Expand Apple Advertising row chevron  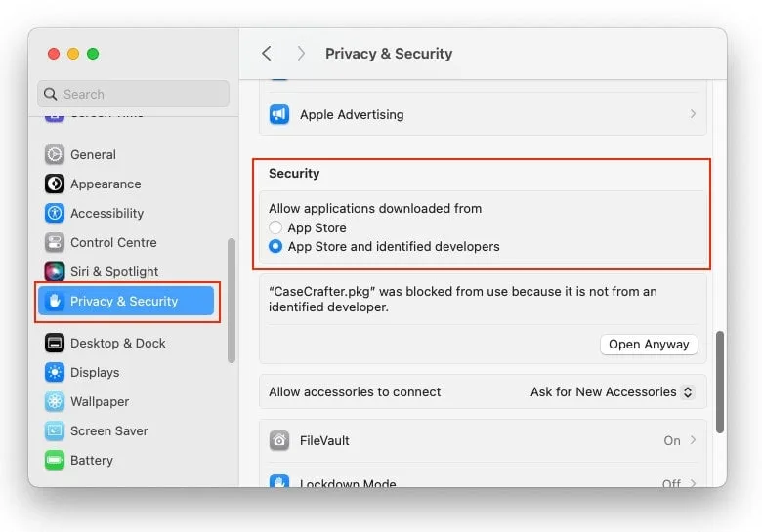click(693, 114)
